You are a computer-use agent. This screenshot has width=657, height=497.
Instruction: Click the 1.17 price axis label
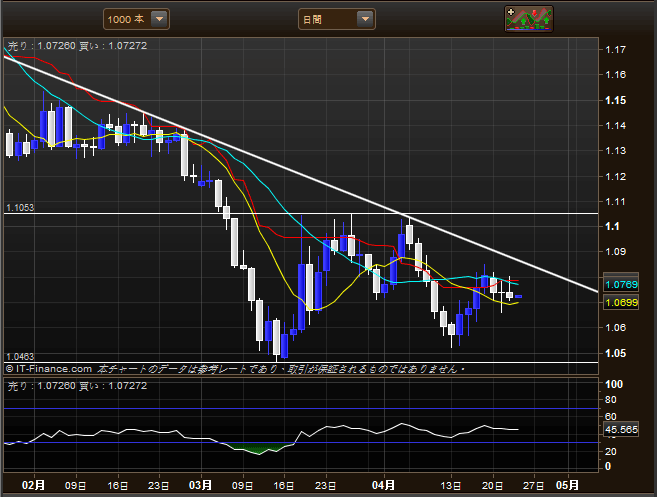616,50
